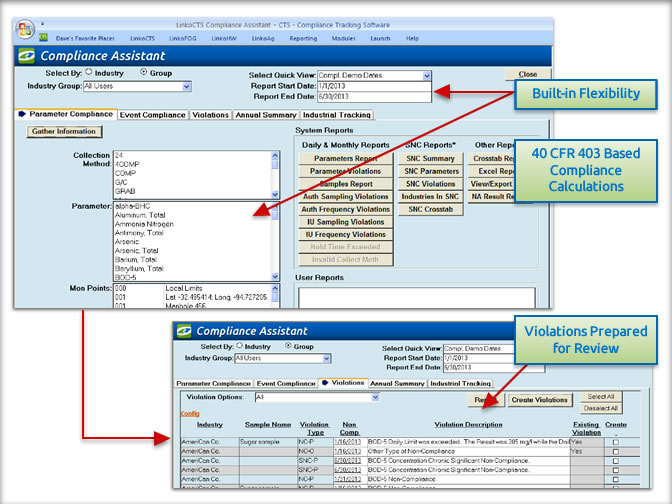Select the Industry radio button in the lower window
The image size is (672, 504).
(x=240, y=345)
